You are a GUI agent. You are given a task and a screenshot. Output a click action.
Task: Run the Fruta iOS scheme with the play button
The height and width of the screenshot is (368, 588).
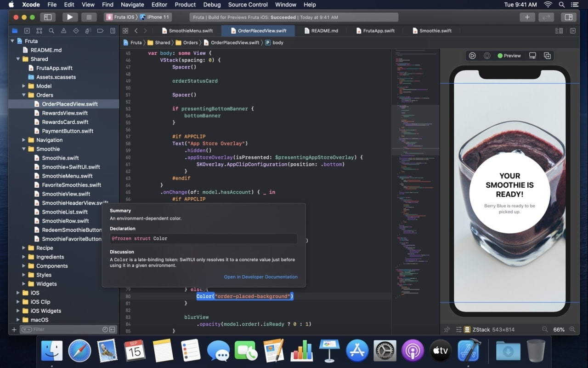70,17
